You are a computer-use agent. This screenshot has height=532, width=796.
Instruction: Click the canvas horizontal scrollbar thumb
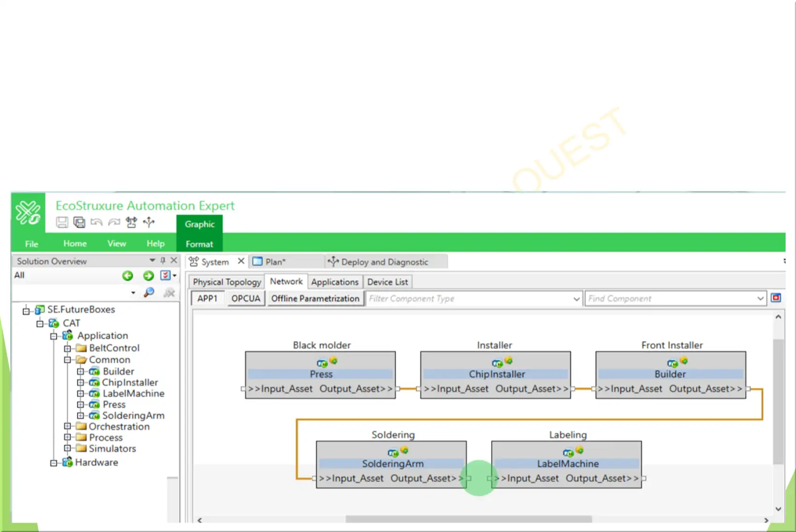coord(469,519)
